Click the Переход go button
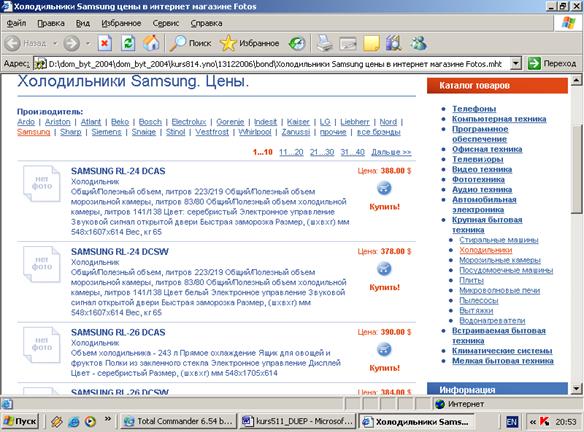Screen dimensions: 584x432 (x=552, y=64)
